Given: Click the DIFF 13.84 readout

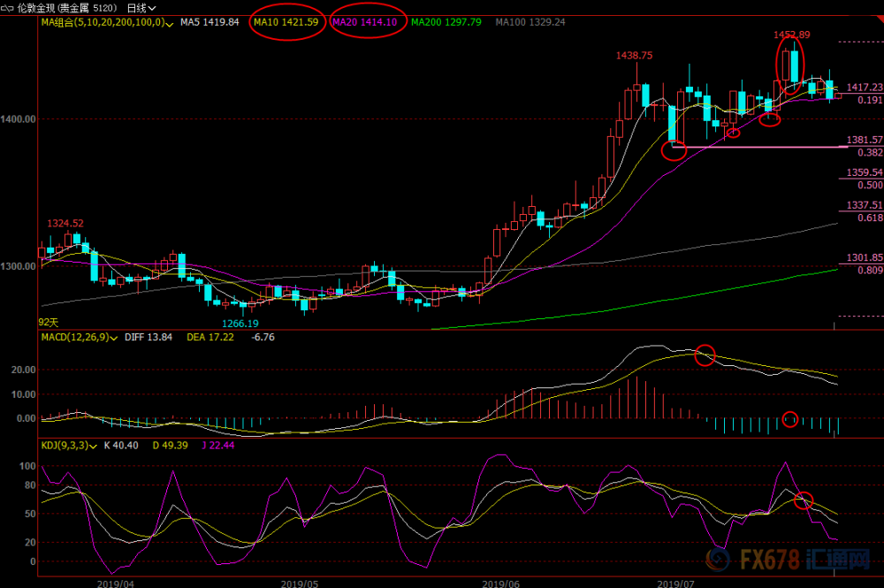Looking at the screenshot, I should pyautogui.click(x=149, y=337).
